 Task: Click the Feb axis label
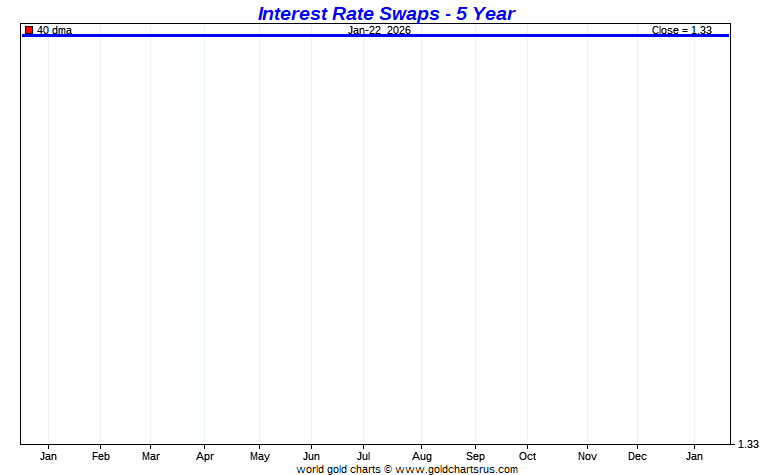coord(100,456)
